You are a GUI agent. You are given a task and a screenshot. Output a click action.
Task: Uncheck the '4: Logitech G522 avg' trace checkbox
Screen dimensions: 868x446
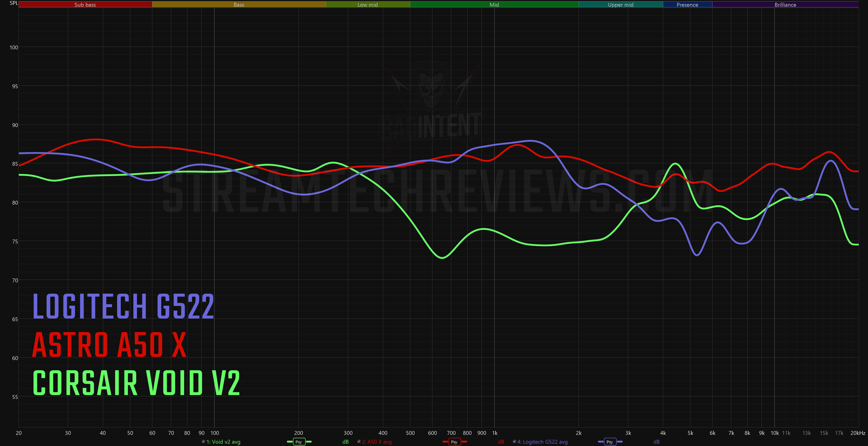(x=515, y=441)
